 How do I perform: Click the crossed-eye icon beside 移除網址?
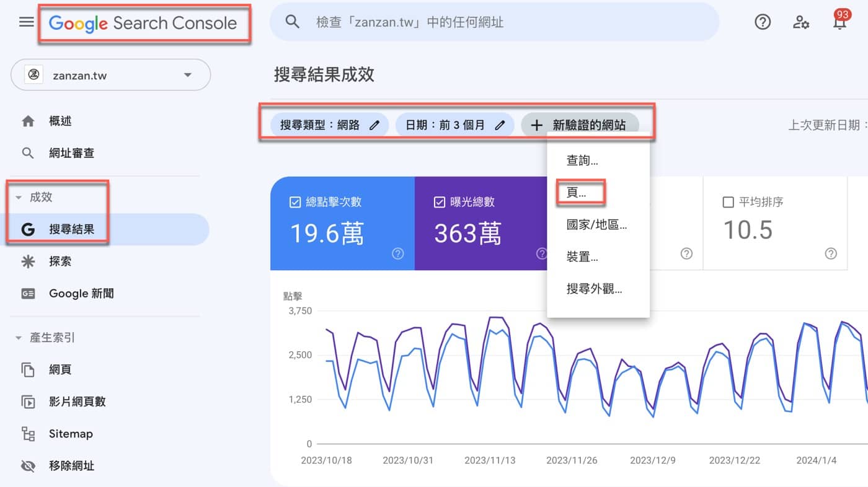tap(28, 466)
